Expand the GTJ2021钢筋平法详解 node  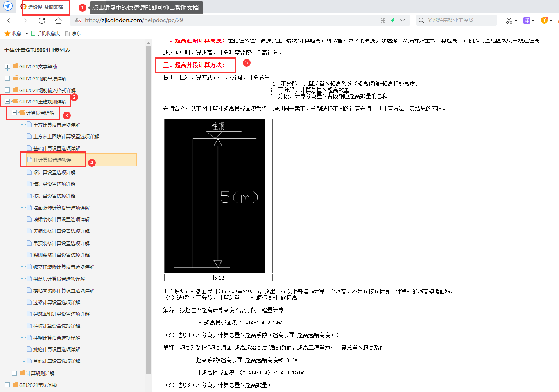coord(7,78)
